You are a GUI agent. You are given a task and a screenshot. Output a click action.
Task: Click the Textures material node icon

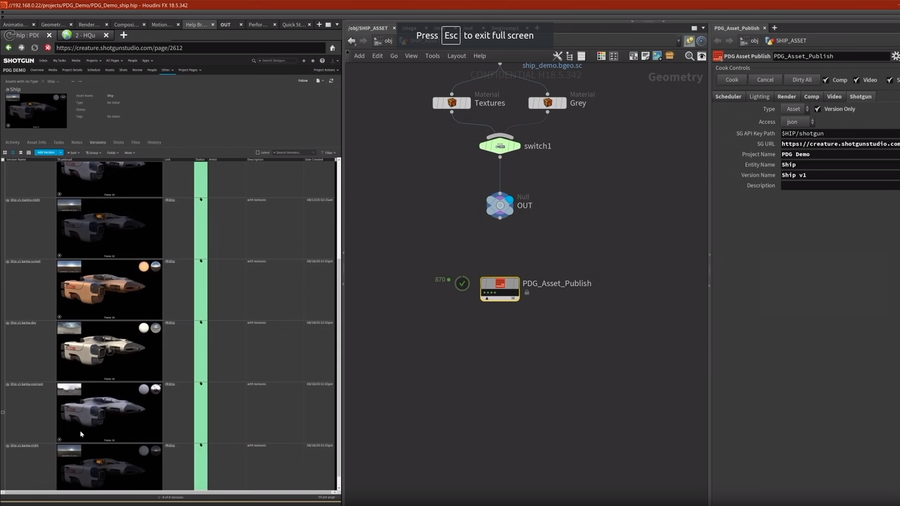click(452, 103)
